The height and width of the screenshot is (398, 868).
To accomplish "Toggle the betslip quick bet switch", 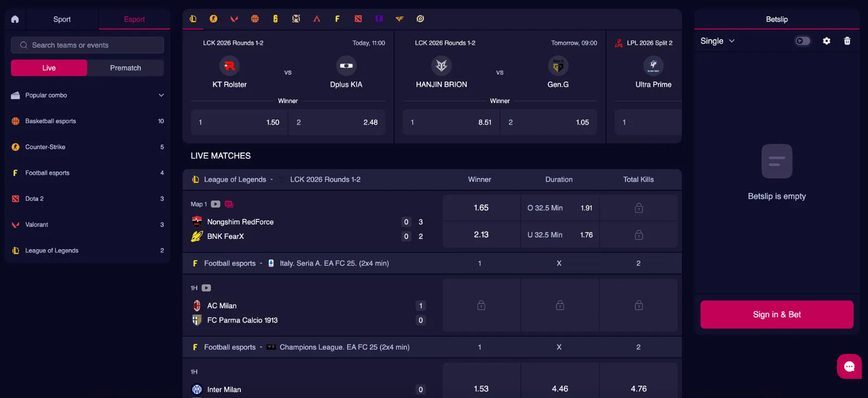I will pos(802,41).
